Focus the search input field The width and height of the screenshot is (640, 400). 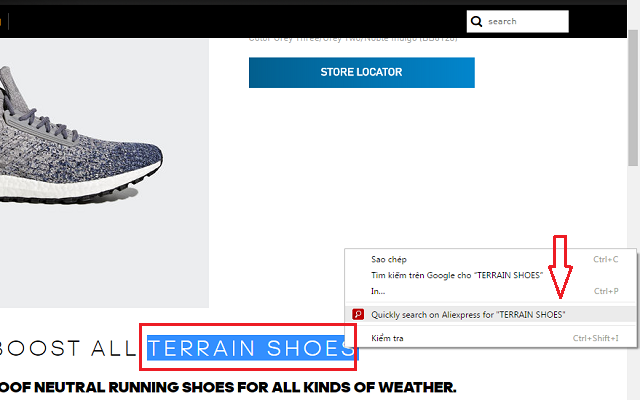pyautogui.click(x=518, y=21)
